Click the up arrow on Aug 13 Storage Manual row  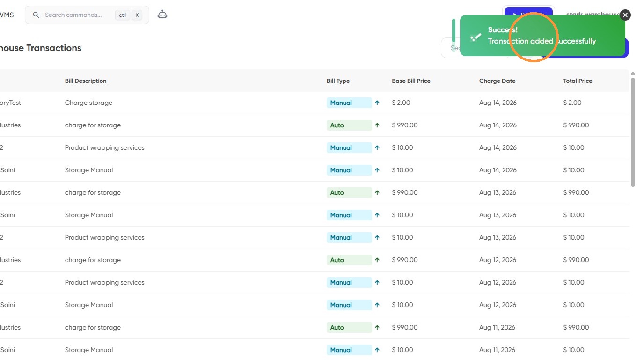click(x=377, y=215)
